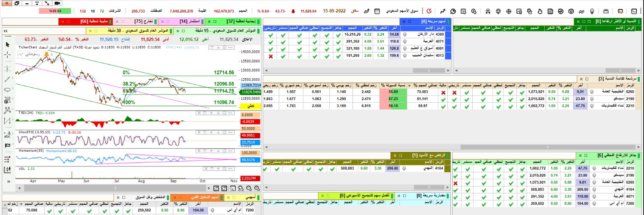Expand the >> overflow beside chart tabs

pyautogui.click(x=6, y=31)
